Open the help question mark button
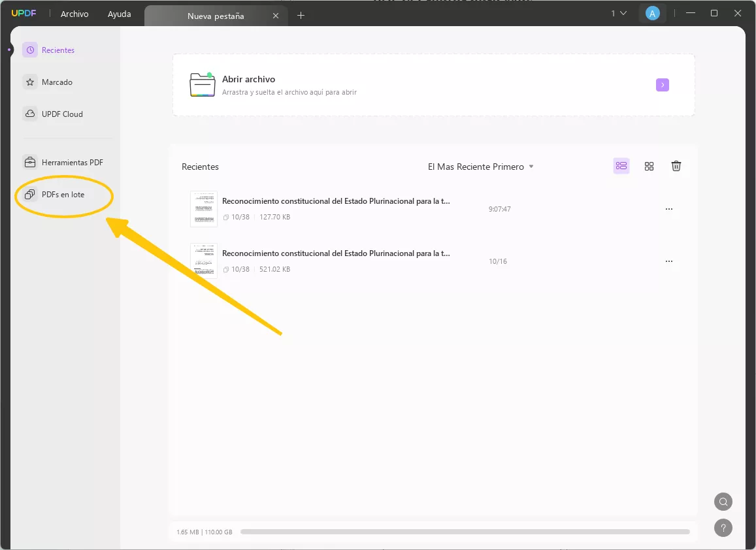Screen dimensions: 756x550 click(723, 527)
